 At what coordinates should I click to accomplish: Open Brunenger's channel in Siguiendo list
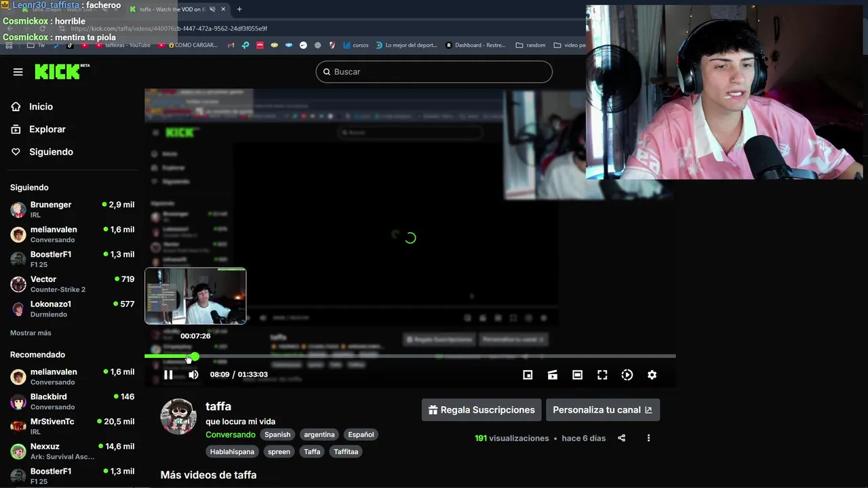click(72, 209)
